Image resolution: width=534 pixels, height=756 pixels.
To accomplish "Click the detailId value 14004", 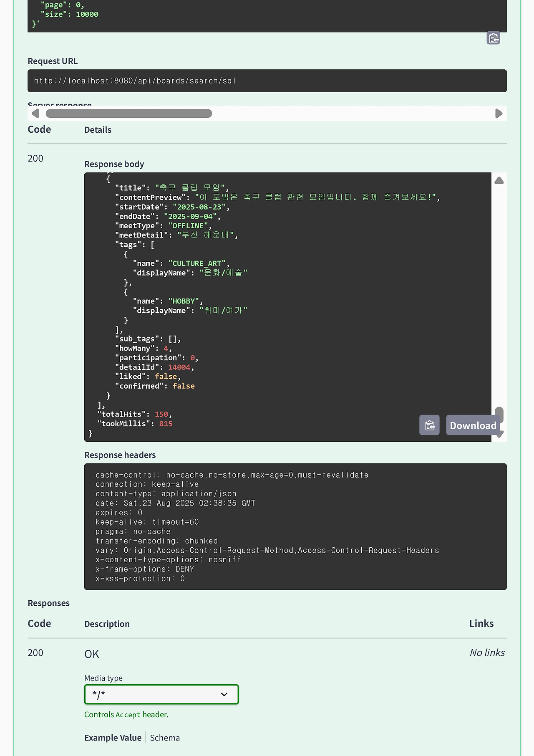I will click(x=179, y=367).
